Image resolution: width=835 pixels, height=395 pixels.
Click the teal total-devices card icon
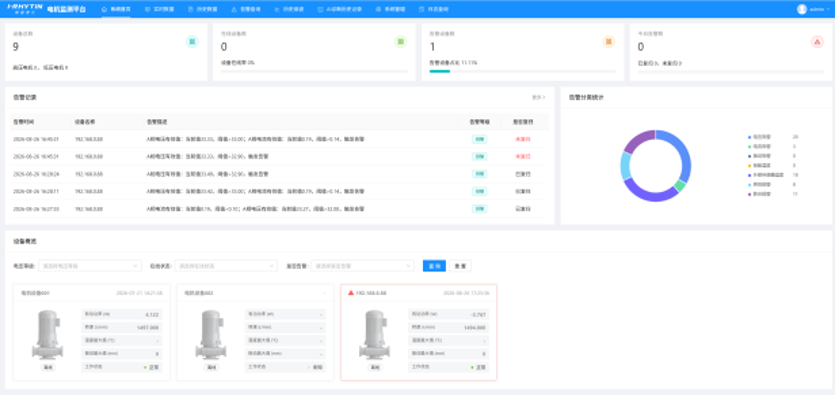click(x=192, y=42)
